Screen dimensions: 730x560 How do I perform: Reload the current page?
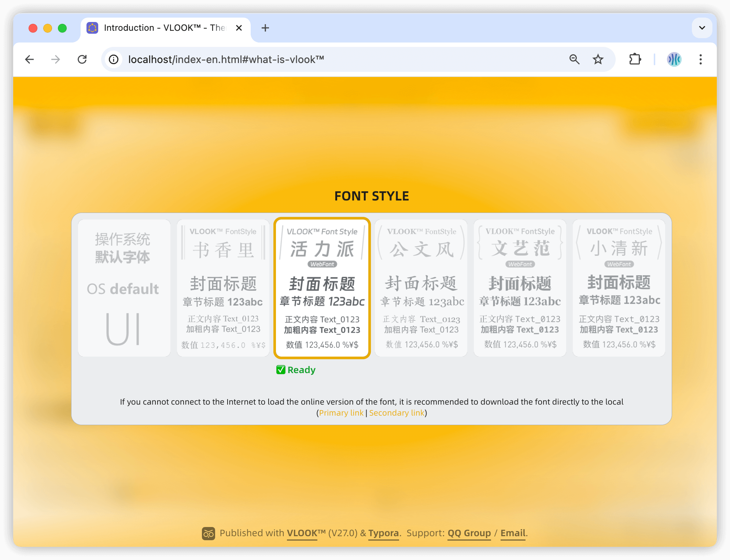pyautogui.click(x=82, y=59)
